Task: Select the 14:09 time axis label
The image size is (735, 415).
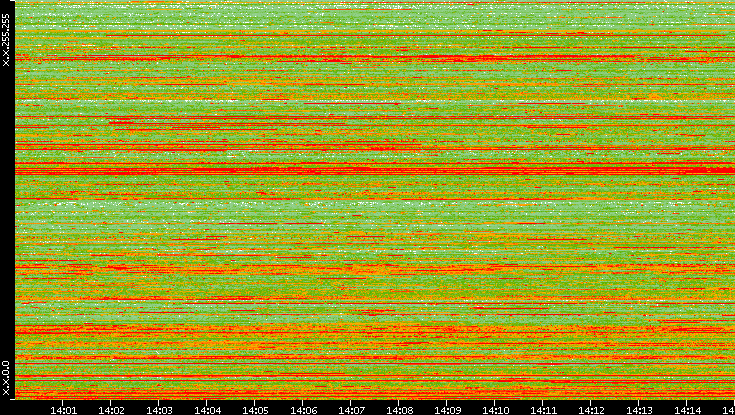Action: point(447,410)
